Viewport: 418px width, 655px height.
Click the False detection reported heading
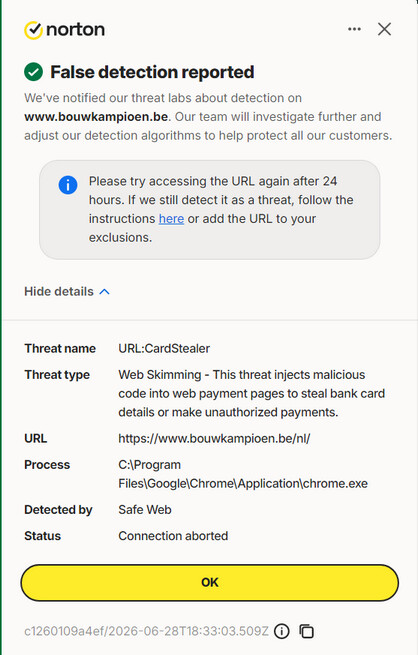pyautogui.click(x=152, y=72)
